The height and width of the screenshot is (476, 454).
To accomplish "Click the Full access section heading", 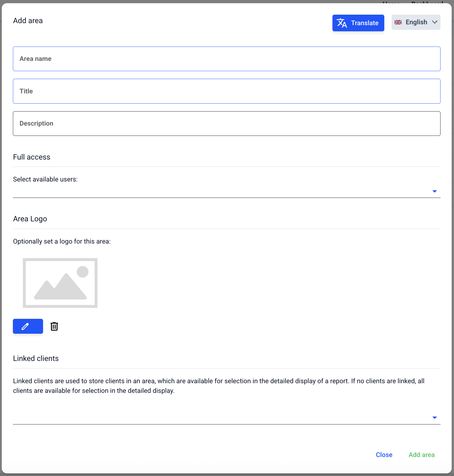I will point(32,157).
